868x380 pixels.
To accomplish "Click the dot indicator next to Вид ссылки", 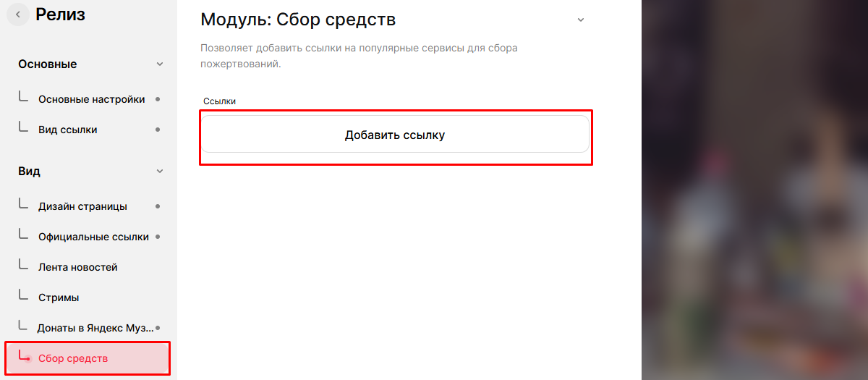I will 158,130.
